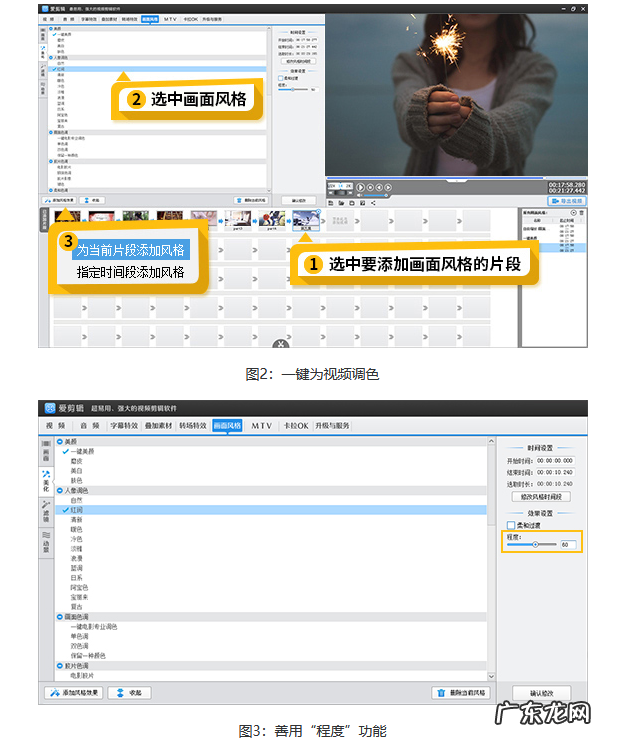Viewport: 629px width, 742px height.
Task: Collapse the 画面色调 section in lower list
Action: point(60,617)
